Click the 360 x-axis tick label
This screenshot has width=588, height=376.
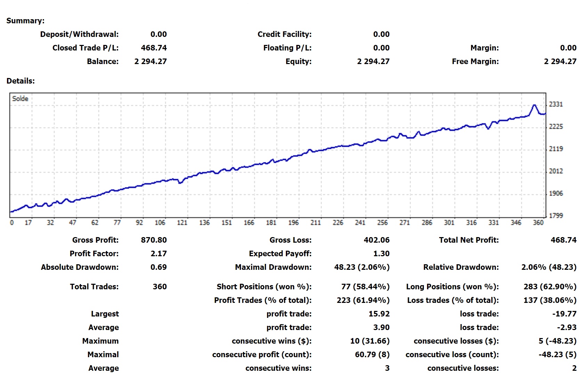click(x=538, y=222)
